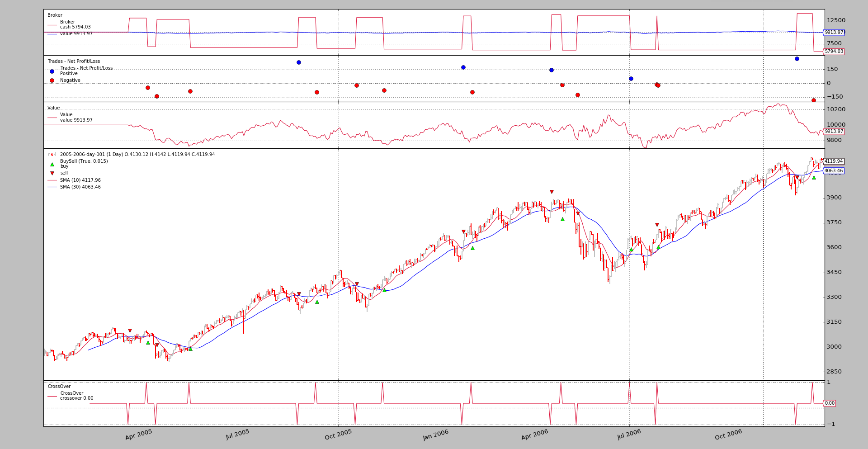This screenshot has height=449, width=868.
Task: Click the 5794.03 cash value tag
Action: (x=834, y=52)
